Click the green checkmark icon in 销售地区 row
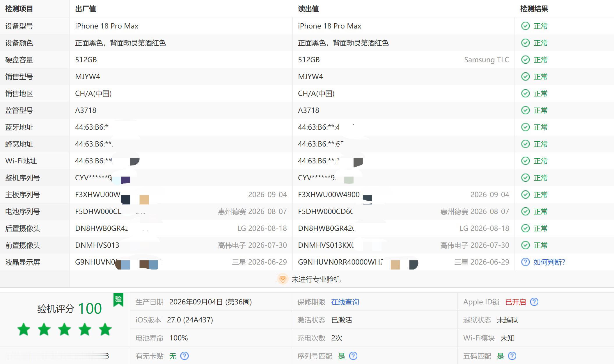The image size is (614, 364). 525,93
